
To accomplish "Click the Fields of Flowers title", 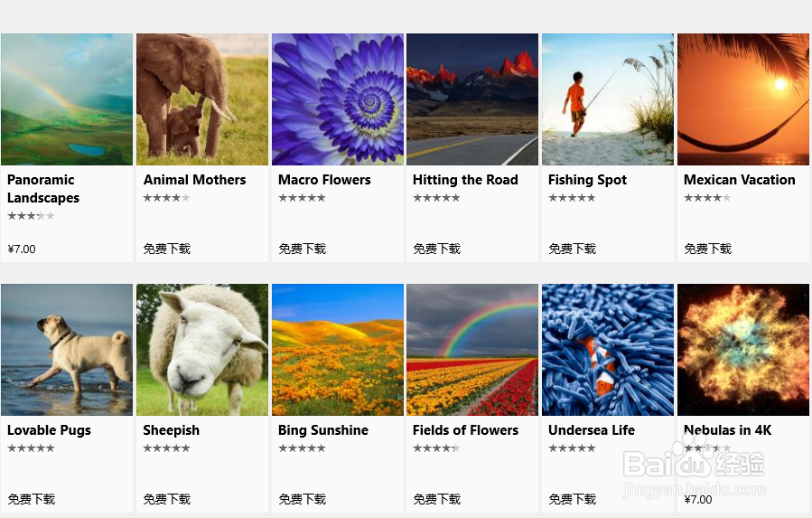I will click(x=465, y=430).
